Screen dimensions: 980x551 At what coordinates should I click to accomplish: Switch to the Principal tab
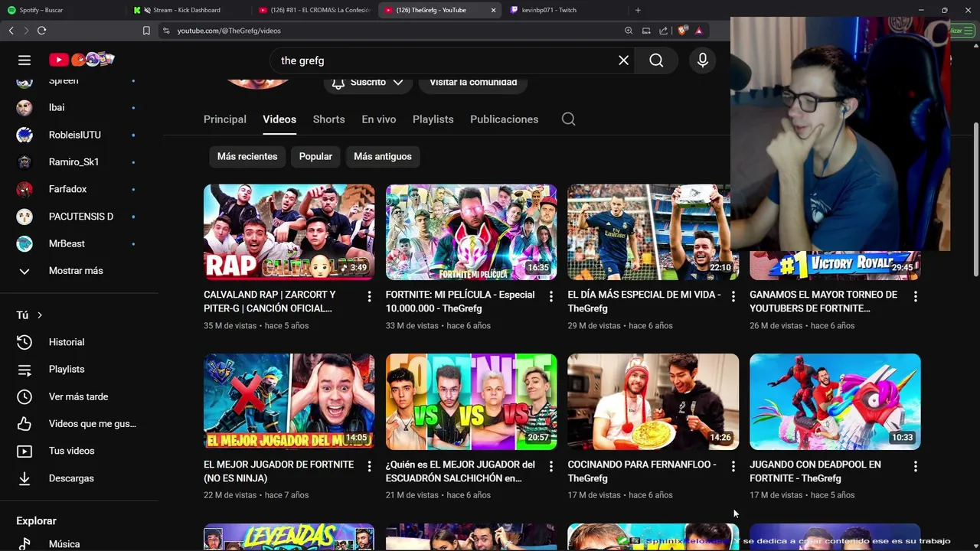click(x=225, y=119)
